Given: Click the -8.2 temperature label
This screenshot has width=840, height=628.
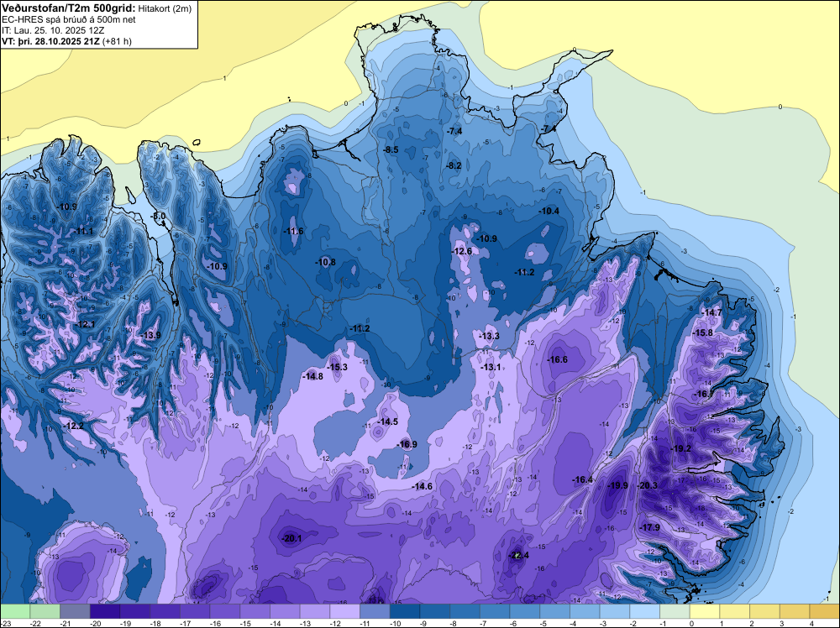Looking at the screenshot, I should tap(454, 165).
